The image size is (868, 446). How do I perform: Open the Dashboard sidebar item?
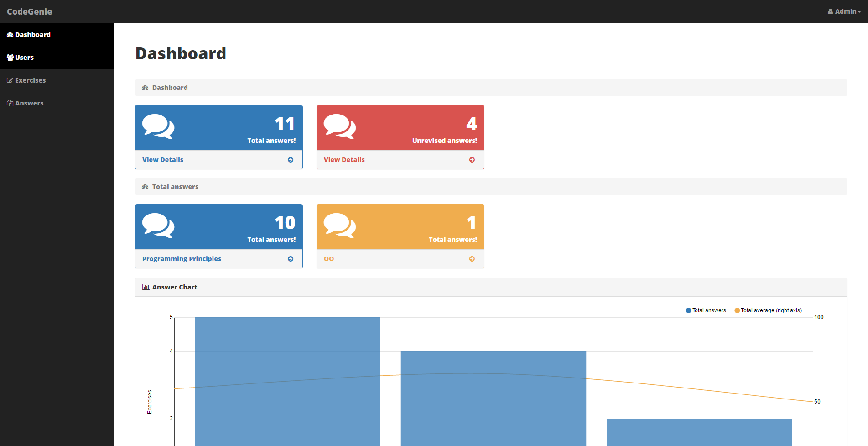pyautogui.click(x=57, y=35)
